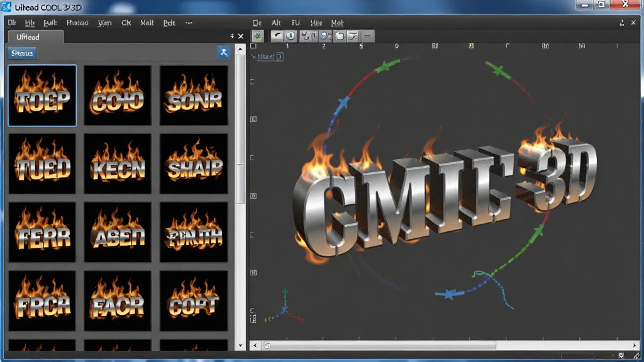Click the minus dash toolbar icon
Screen dimensions: 644x362
[367, 36]
